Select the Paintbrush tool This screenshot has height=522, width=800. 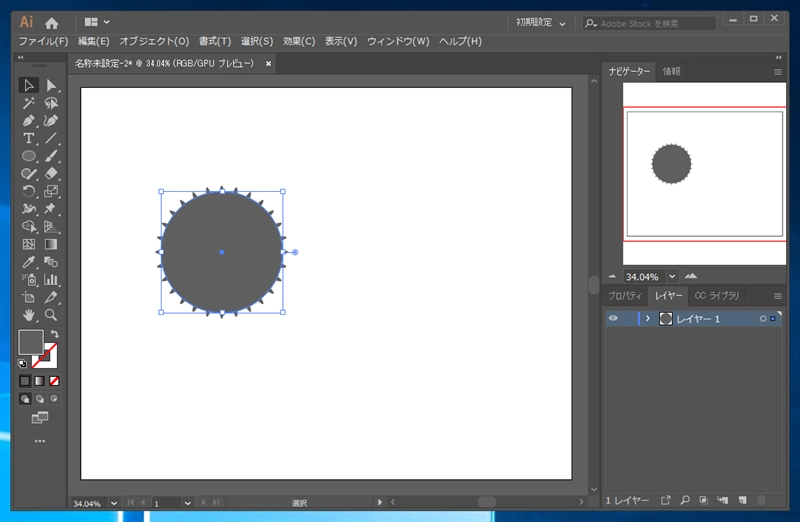tap(51, 156)
